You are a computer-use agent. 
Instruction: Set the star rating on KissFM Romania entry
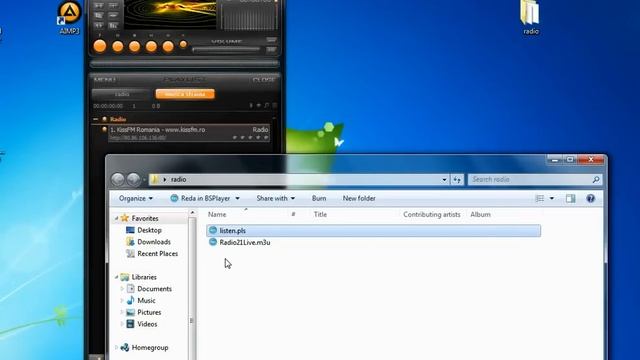[250, 138]
